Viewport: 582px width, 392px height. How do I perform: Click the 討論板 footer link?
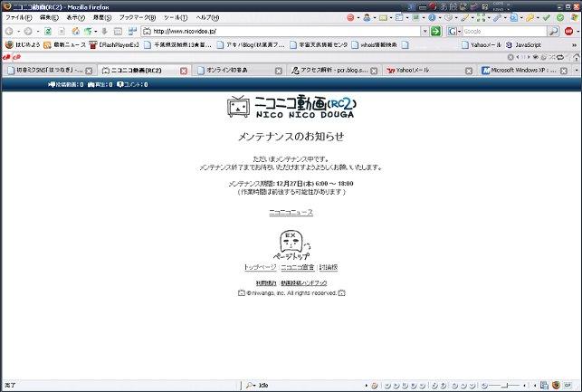click(x=329, y=267)
